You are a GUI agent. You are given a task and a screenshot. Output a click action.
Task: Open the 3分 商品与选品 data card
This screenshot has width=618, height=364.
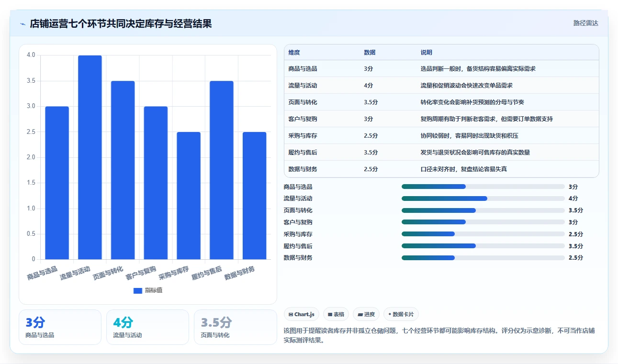pos(60,327)
